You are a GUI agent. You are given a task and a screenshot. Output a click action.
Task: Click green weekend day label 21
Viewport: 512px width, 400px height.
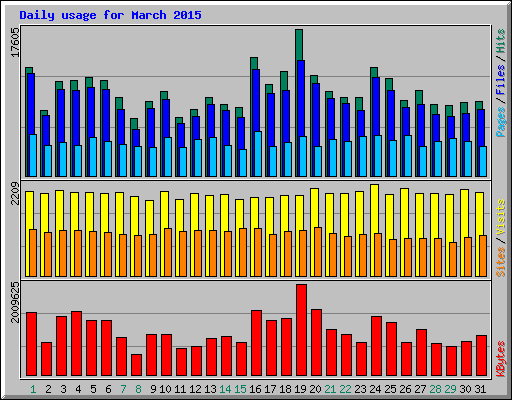330,389
